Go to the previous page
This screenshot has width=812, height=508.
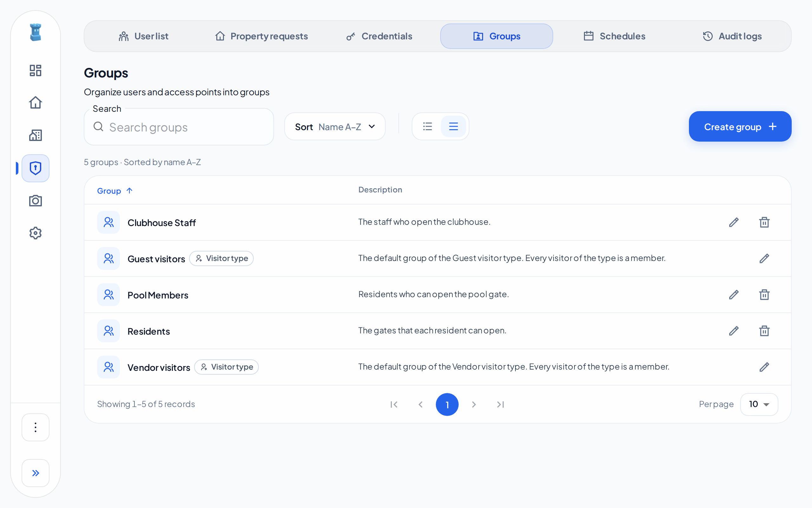pos(420,404)
